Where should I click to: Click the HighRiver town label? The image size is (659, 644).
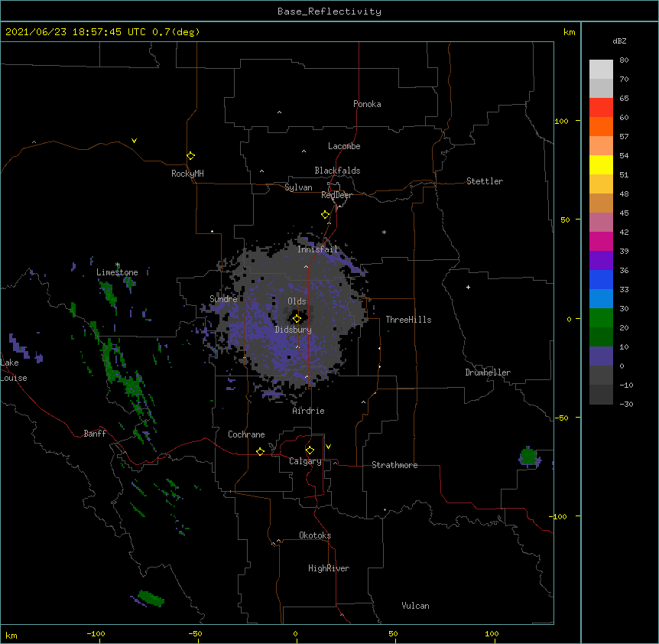(329, 568)
